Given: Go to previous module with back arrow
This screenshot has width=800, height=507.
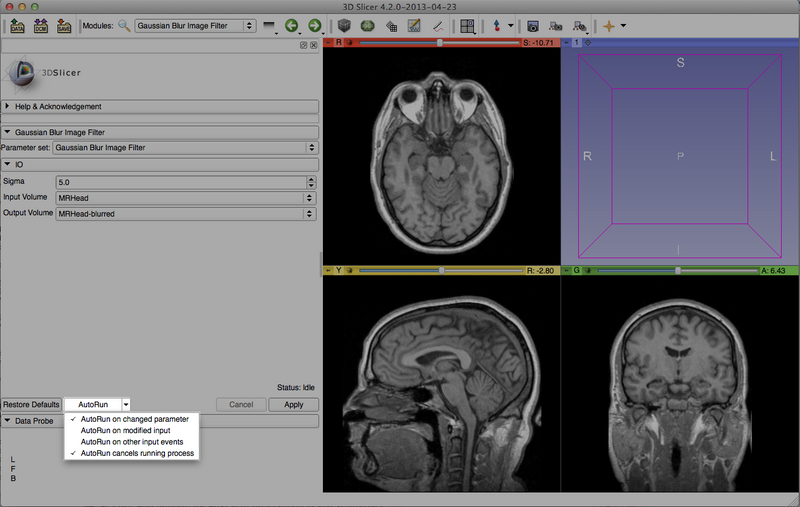Looking at the screenshot, I should (292, 25).
